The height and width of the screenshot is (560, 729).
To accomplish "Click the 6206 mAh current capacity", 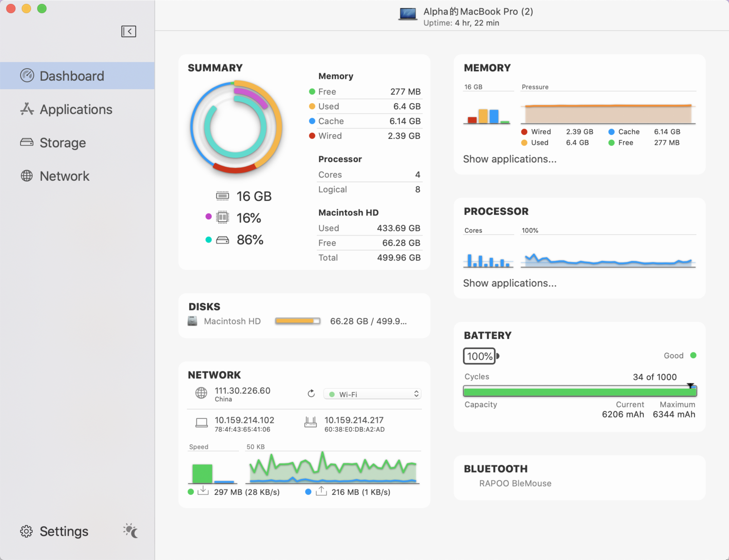I will point(623,414).
